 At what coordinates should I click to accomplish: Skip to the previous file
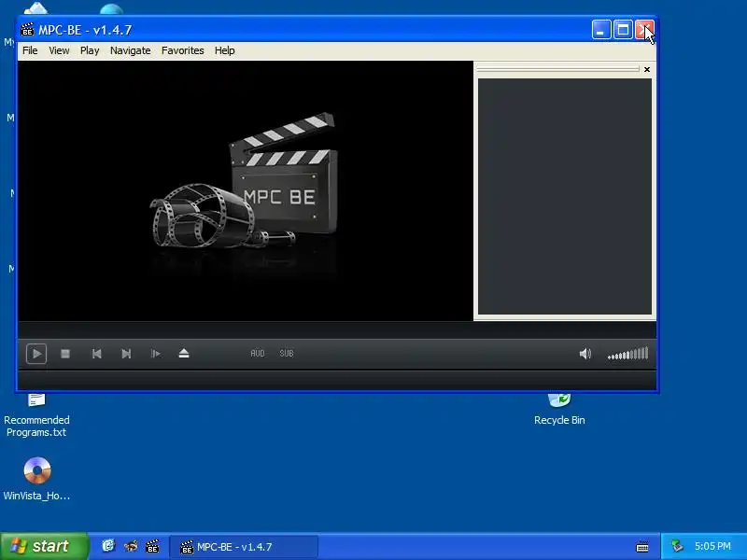click(97, 354)
